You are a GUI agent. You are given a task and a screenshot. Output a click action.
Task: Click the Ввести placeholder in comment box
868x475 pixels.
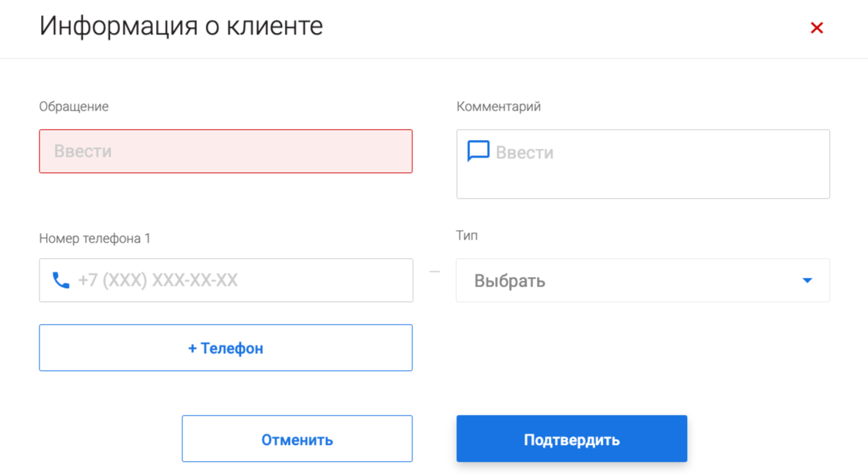[x=524, y=152]
